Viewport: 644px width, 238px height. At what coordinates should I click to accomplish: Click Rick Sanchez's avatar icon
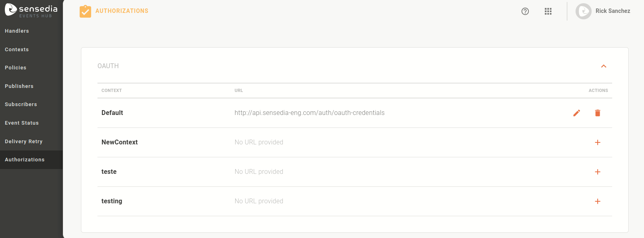584,11
